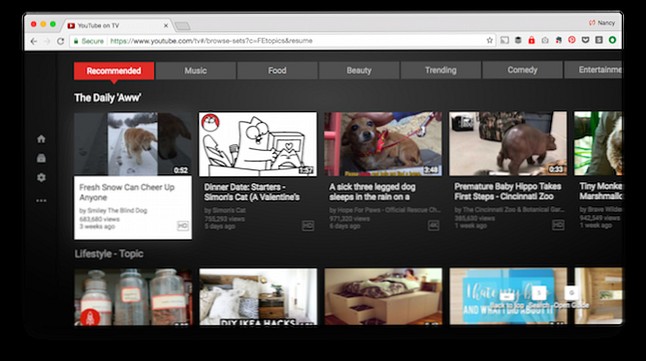Click the 'The Daily Aww' heading
The image size is (646, 361).
108,98
